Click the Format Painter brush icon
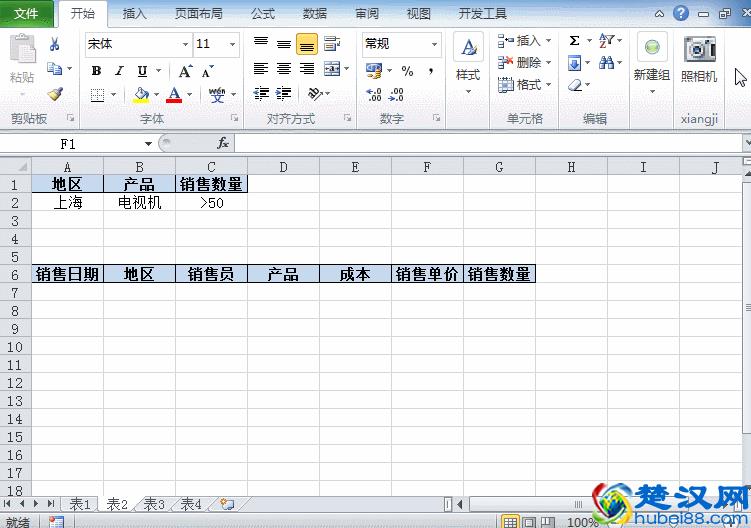Screen dimensions: 751x528 tap(54, 94)
